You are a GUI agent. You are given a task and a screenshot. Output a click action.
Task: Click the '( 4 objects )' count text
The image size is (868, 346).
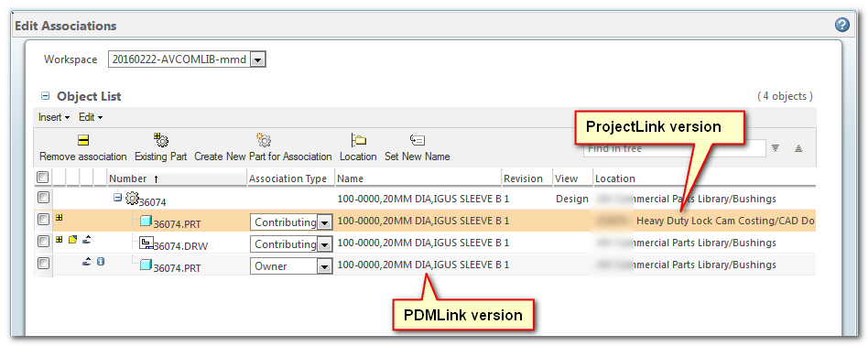coord(785,96)
